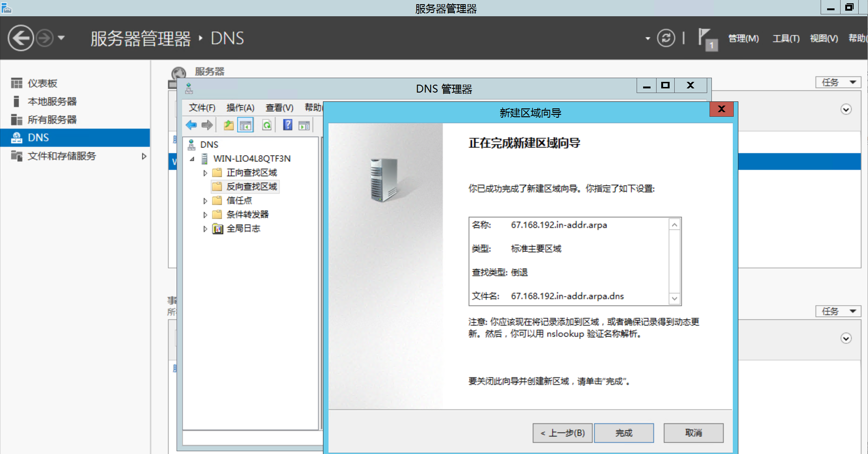Click the blue Back arrow in DNS Manager toolbar
This screenshot has height=454, width=868.
(191, 125)
